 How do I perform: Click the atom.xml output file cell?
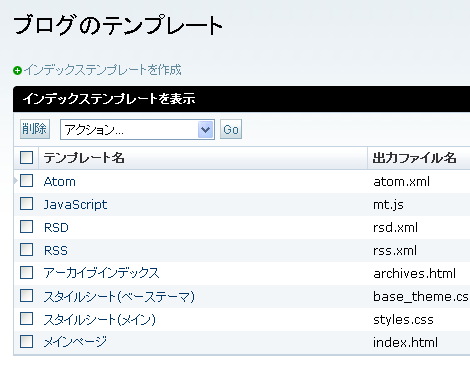pyautogui.click(x=401, y=182)
